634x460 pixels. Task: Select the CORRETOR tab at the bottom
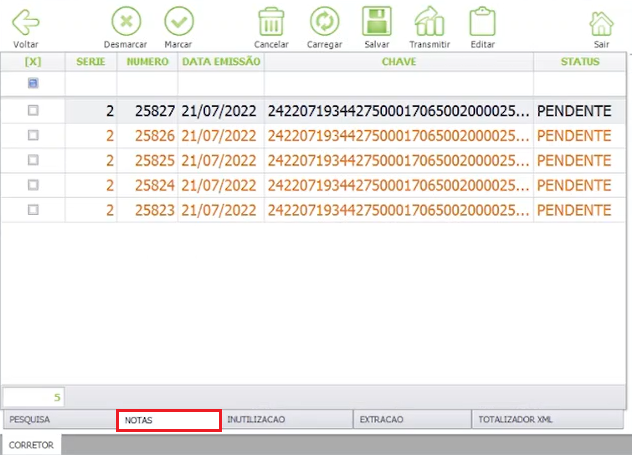click(x=31, y=445)
